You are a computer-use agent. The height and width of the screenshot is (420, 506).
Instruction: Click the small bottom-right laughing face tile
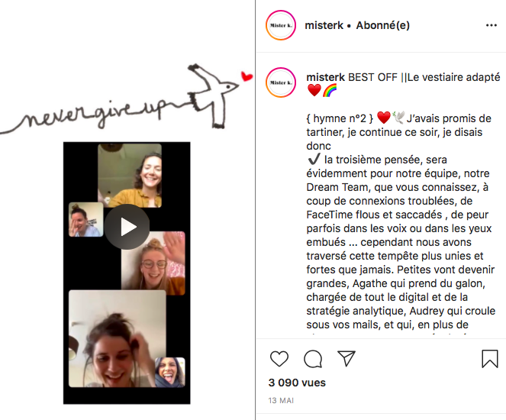click(170, 372)
